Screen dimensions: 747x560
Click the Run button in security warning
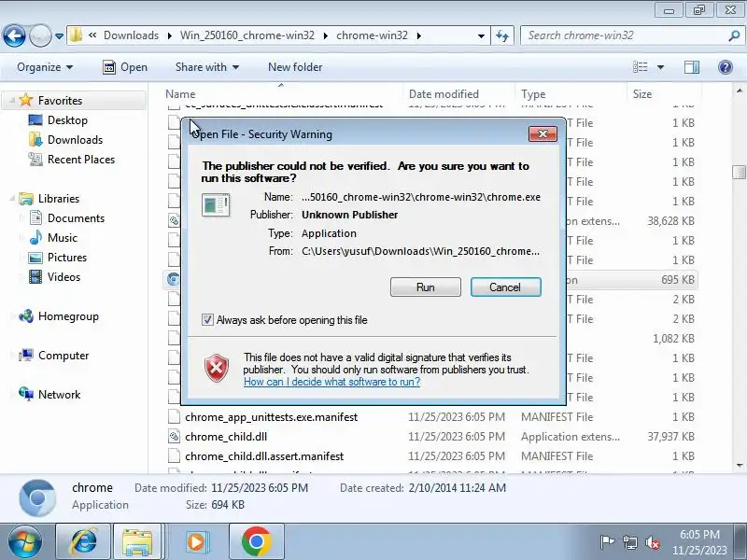click(x=426, y=287)
